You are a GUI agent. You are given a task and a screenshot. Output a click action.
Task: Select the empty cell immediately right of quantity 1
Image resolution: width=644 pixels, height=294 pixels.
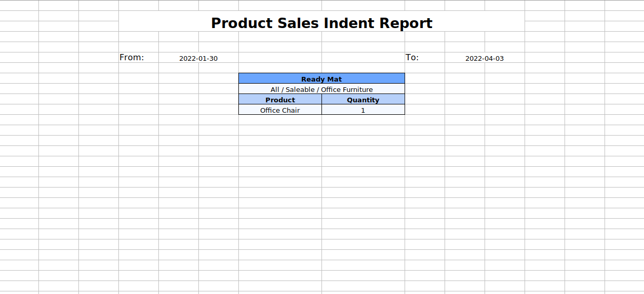click(x=424, y=110)
